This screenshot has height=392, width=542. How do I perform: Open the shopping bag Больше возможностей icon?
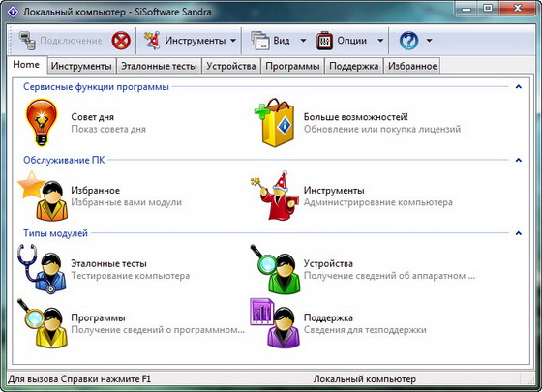coord(275,122)
